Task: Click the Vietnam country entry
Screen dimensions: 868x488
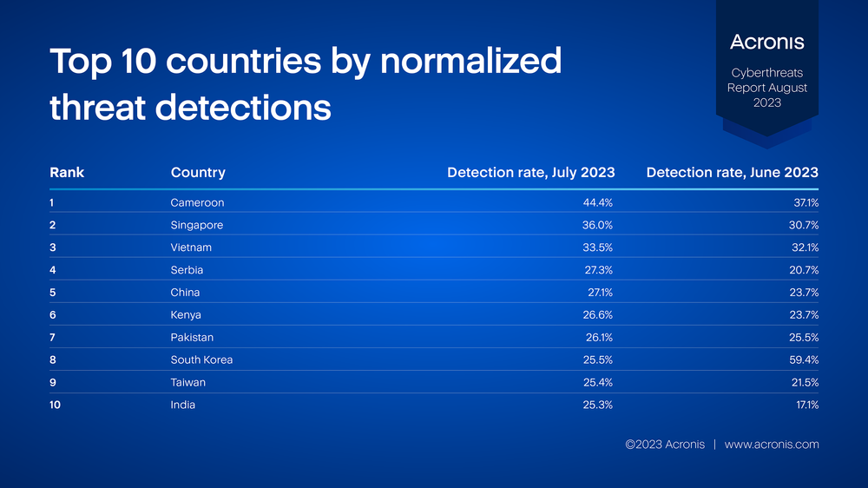Action: 191,247
